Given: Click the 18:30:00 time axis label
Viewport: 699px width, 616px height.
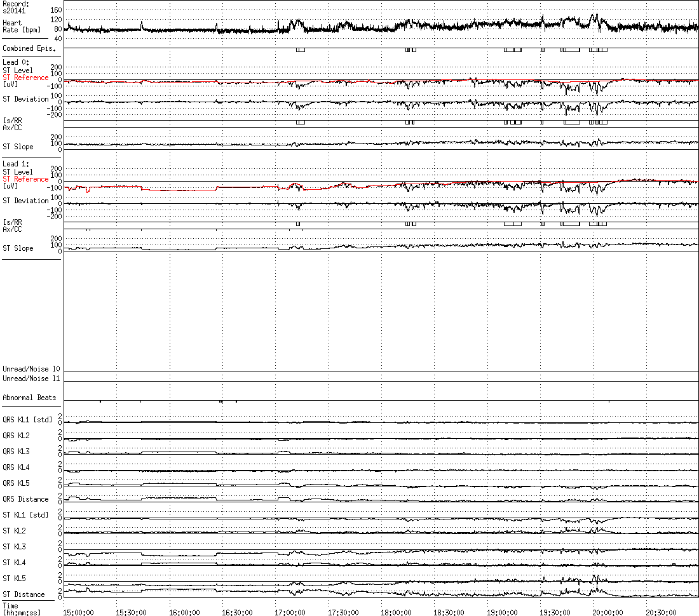Looking at the screenshot, I should tap(449, 612).
